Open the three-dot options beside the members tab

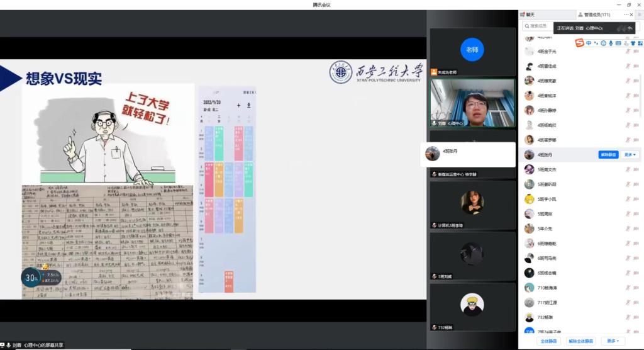click(x=626, y=14)
